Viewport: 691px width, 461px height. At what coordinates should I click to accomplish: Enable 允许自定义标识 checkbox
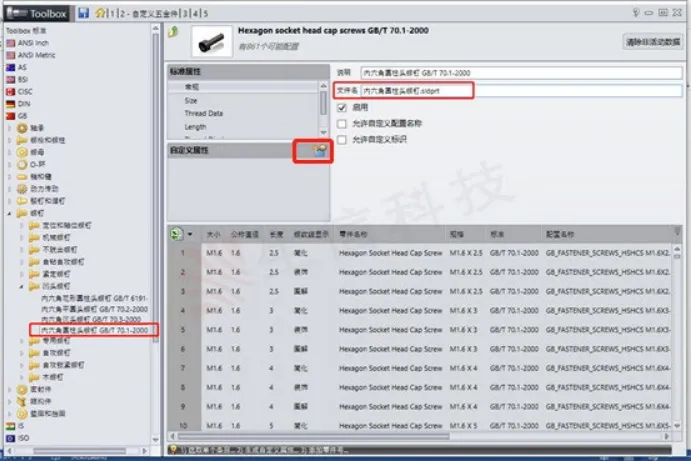point(342,139)
